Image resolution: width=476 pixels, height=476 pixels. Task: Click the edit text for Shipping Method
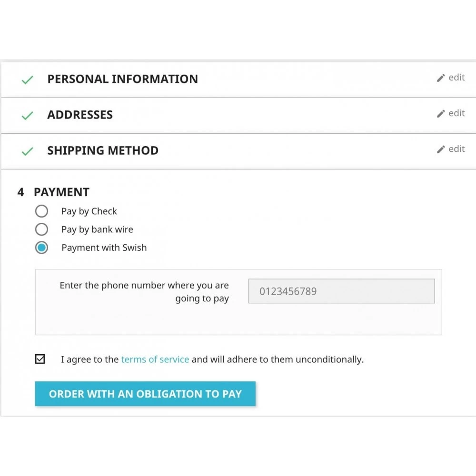tap(456, 149)
